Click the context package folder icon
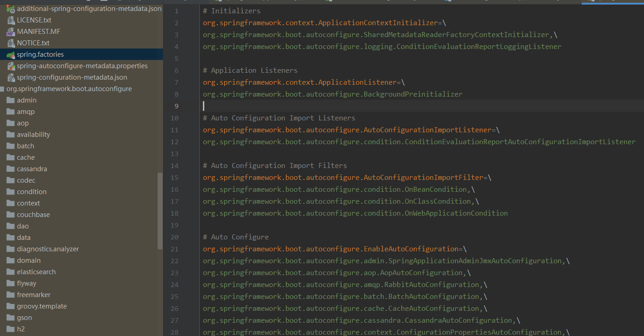Image resolution: width=644 pixels, height=336 pixels. point(11,203)
